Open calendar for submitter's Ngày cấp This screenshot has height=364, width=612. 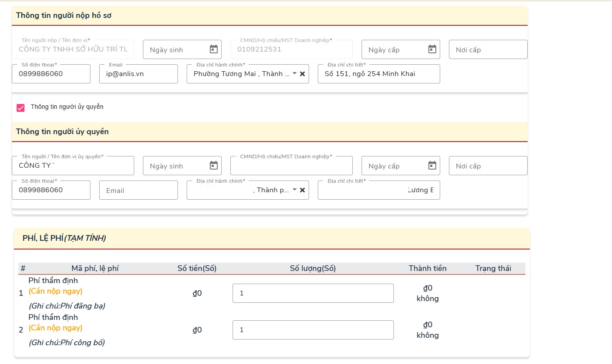[432, 49]
